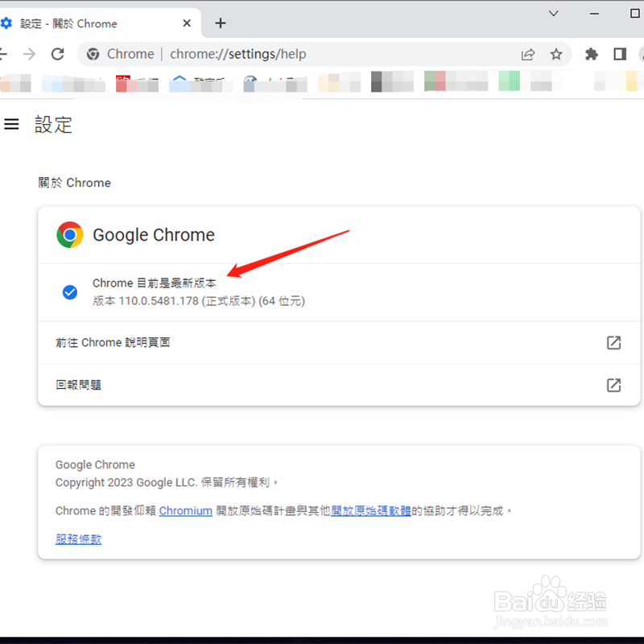Open a new tab with plus button
The image size is (644, 644).
(x=221, y=23)
